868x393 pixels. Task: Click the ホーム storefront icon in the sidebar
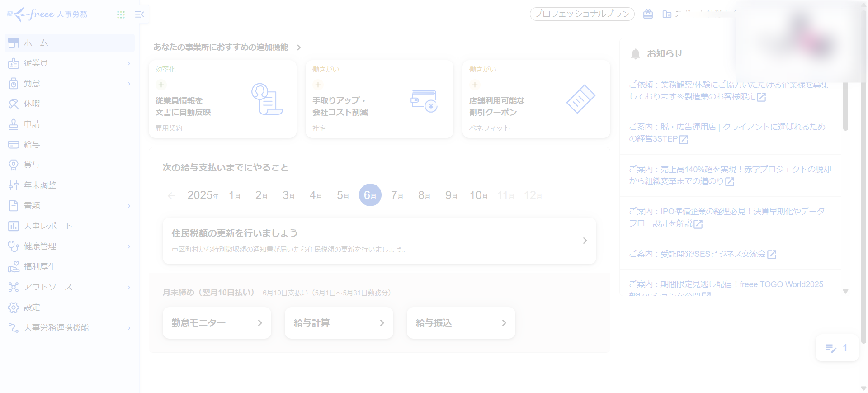pos(14,43)
